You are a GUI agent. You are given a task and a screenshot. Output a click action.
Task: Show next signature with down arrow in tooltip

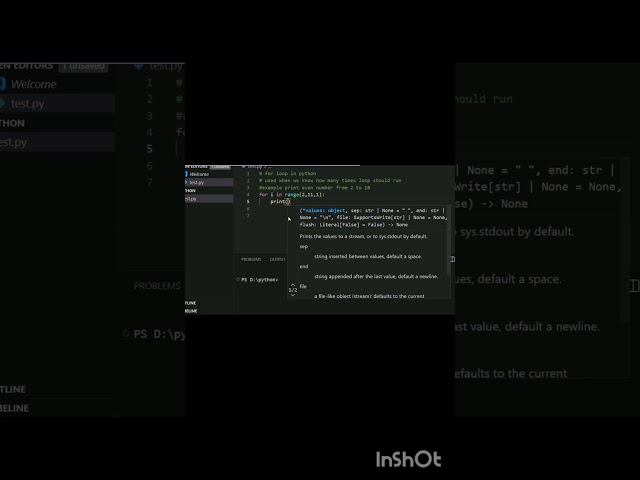click(x=293, y=296)
